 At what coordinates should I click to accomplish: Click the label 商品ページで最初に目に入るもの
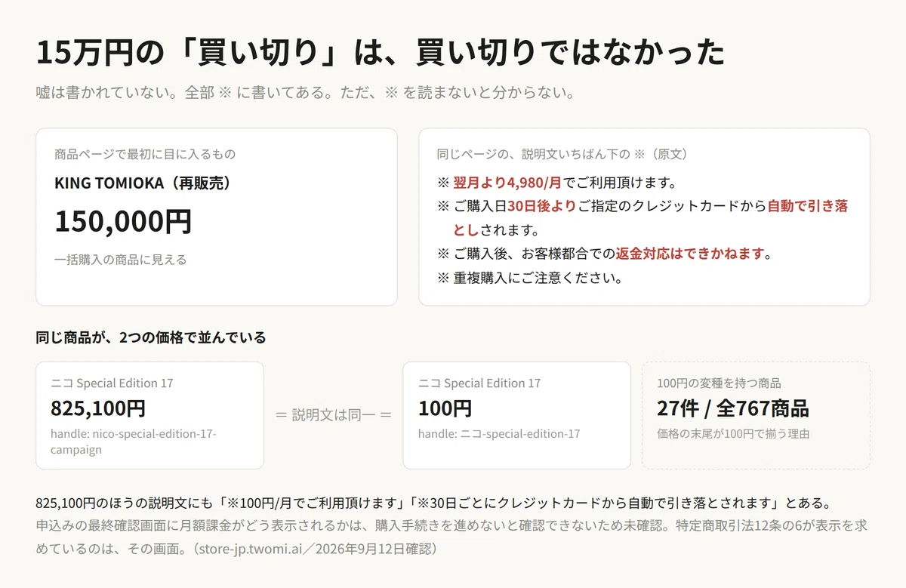(x=145, y=154)
